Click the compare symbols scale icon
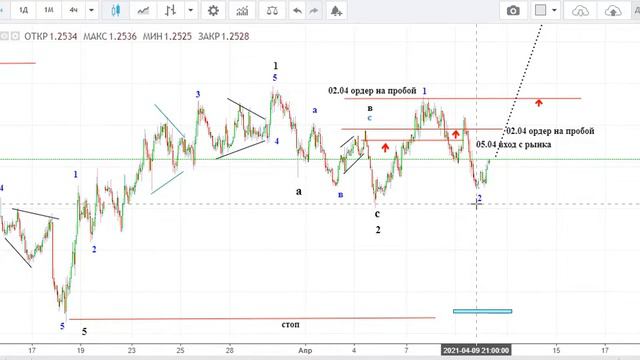The width and height of the screenshot is (640, 360). [272, 10]
